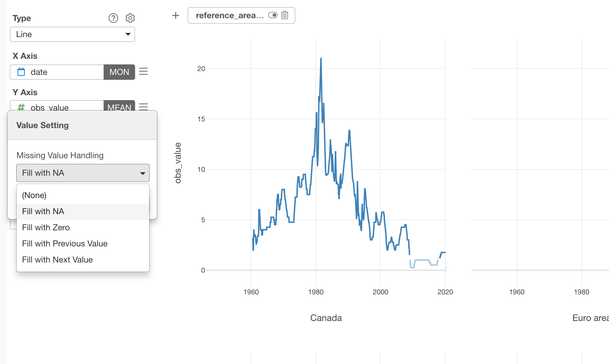Expand the chart Type dropdown
The width and height of the screenshot is (609, 364).
(72, 34)
